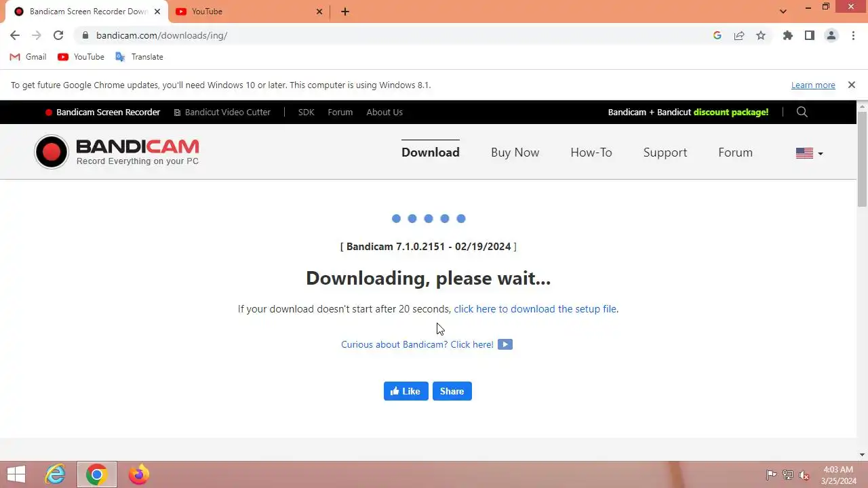The image size is (868, 488).
Task: Reload the Bandicam page
Action: [58, 35]
